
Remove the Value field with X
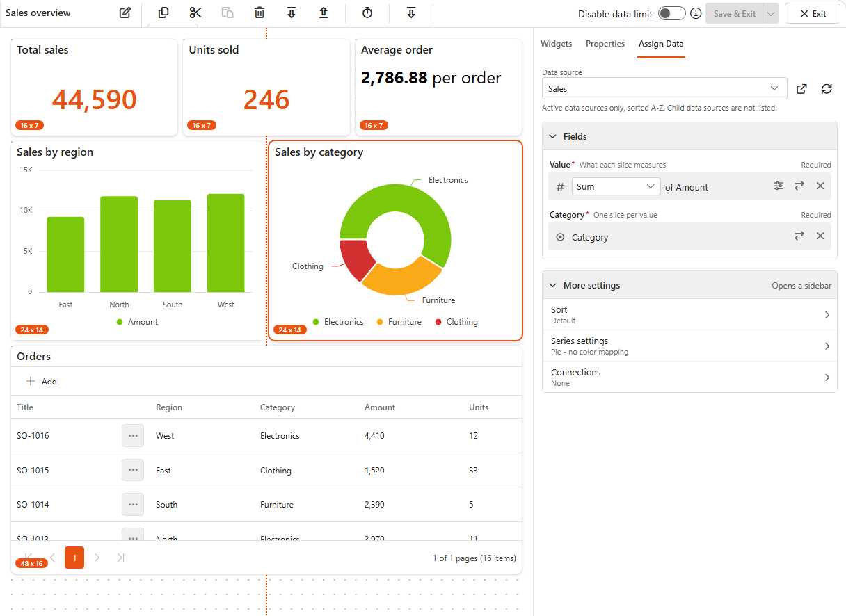[x=820, y=186]
